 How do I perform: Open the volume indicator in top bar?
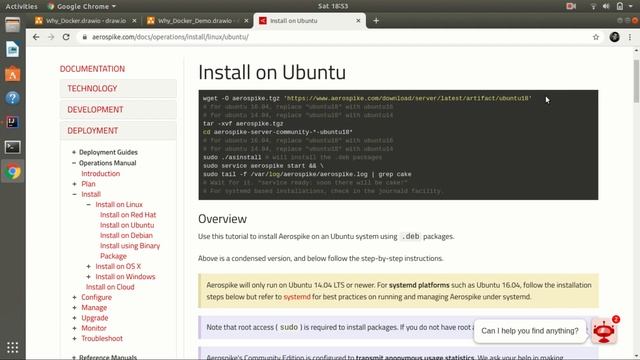pyautogui.click(x=606, y=6)
